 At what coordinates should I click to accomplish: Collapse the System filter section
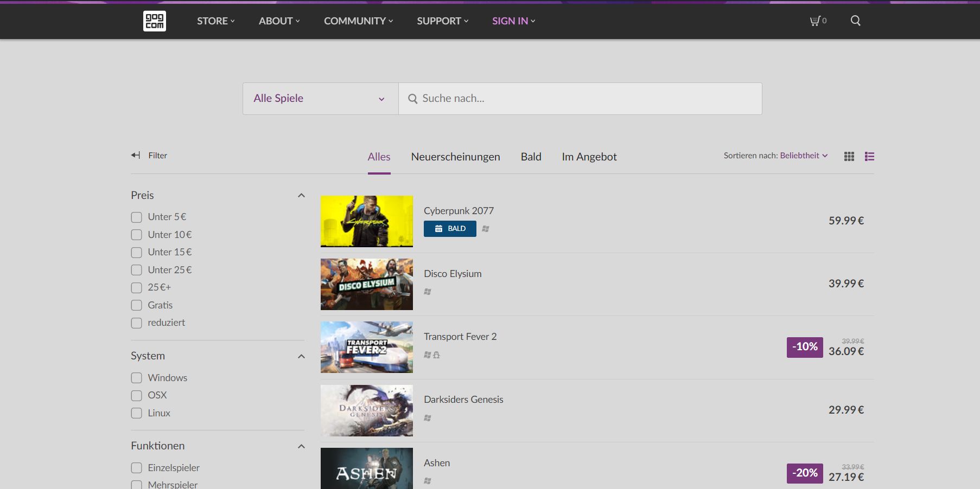[x=301, y=356]
